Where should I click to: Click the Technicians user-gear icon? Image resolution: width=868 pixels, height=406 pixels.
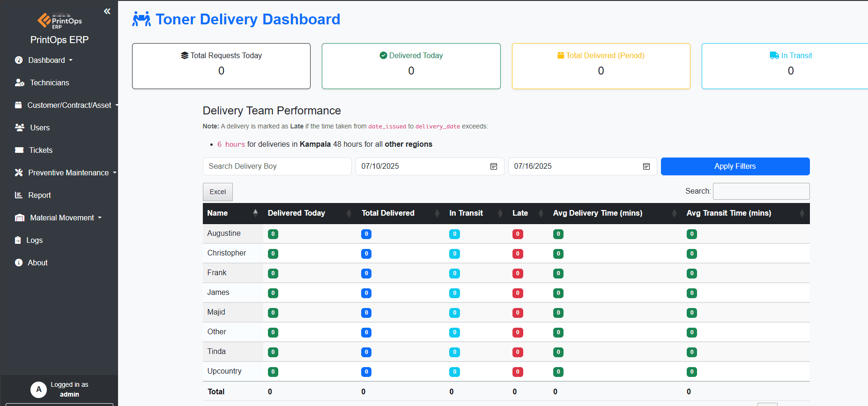click(x=20, y=83)
